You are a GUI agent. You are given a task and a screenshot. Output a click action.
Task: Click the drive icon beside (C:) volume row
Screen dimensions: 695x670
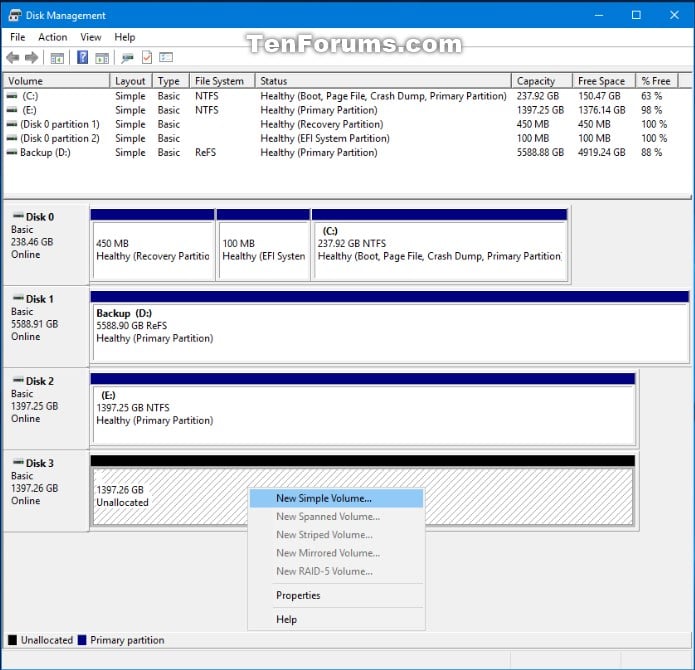pyautogui.click(x=12, y=96)
